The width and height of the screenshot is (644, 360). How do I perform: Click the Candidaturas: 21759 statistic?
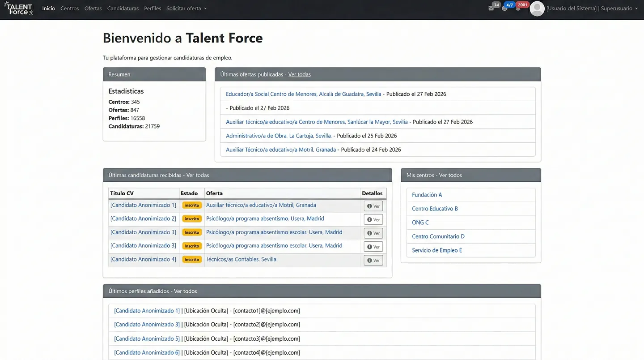[134, 126]
